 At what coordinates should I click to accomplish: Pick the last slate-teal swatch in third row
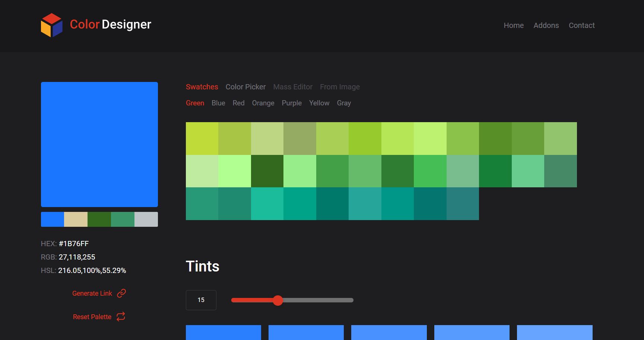point(463,204)
